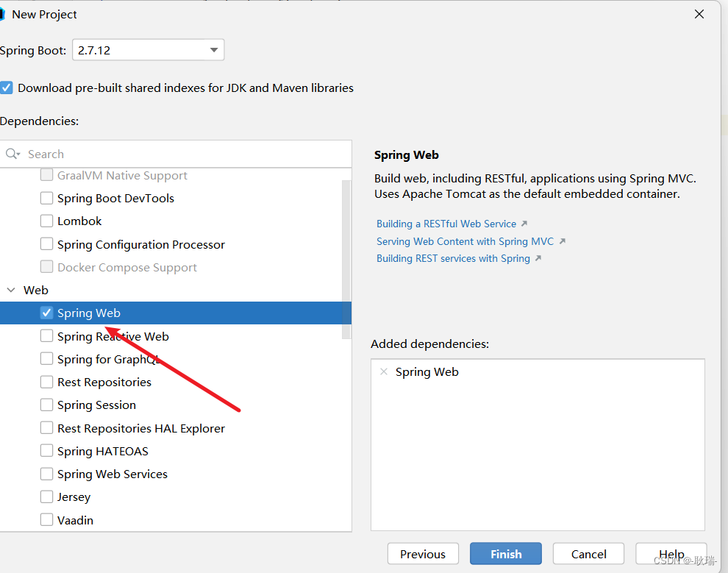Viewport: 728px width, 573px height.
Task: Check Rest Repositories HAL Explorer
Action: (46, 428)
